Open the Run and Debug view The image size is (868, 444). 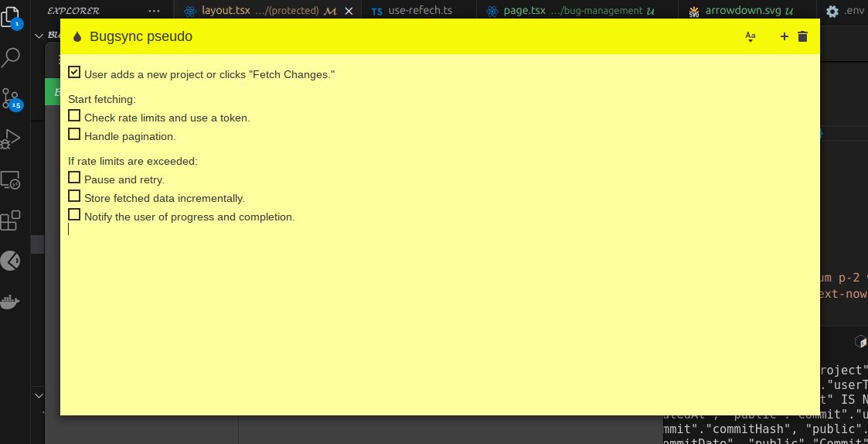click(11, 138)
